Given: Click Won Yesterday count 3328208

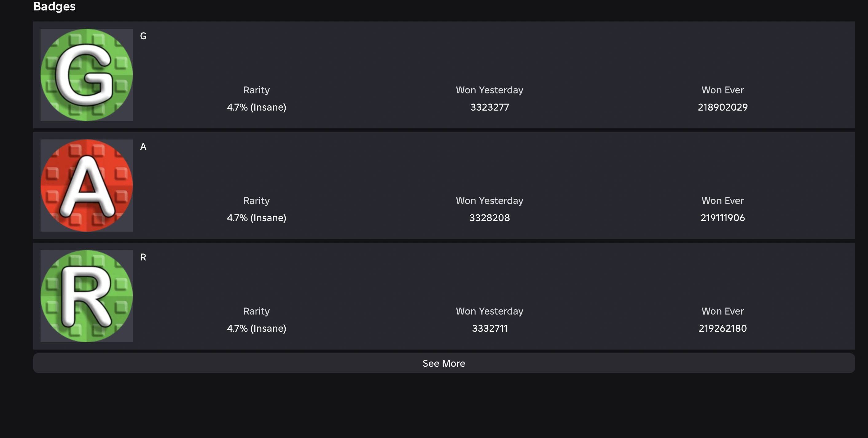Looking at the screenshot, I should coord(489,218).
